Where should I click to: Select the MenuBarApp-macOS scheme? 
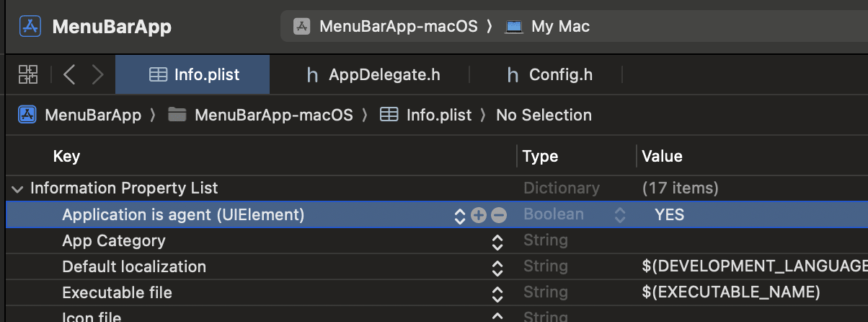[x=397, y=27]
